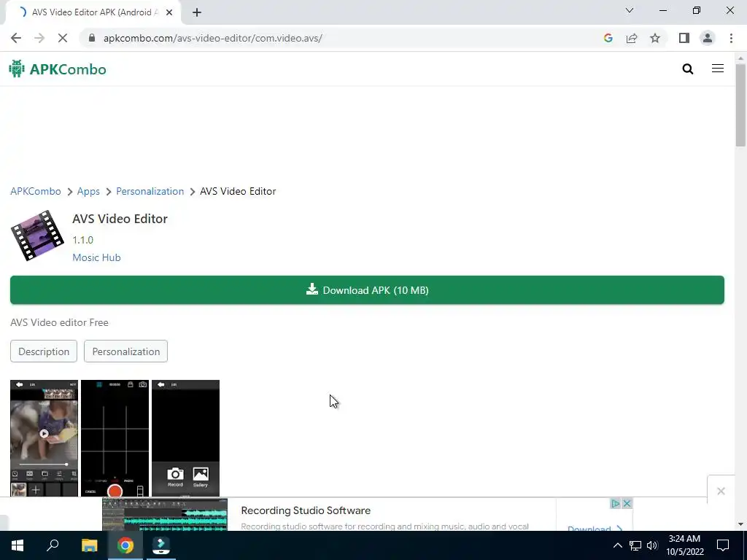Open the APKCombo breadcrumb link
The height and width of the screenshot is (560, 747).
[x=36, y=191]
